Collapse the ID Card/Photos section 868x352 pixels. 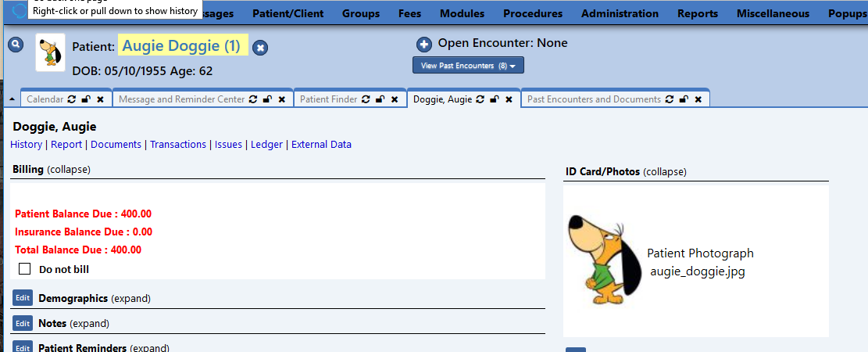tap(664, 172)
